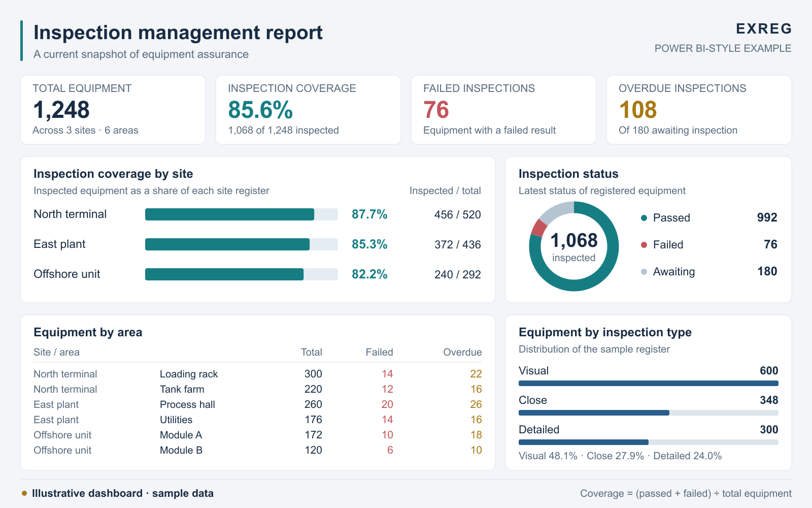Click the Visual 48.1% distribution summary line
The height and width of the screenshot is (508, 812).
(620, 456)
